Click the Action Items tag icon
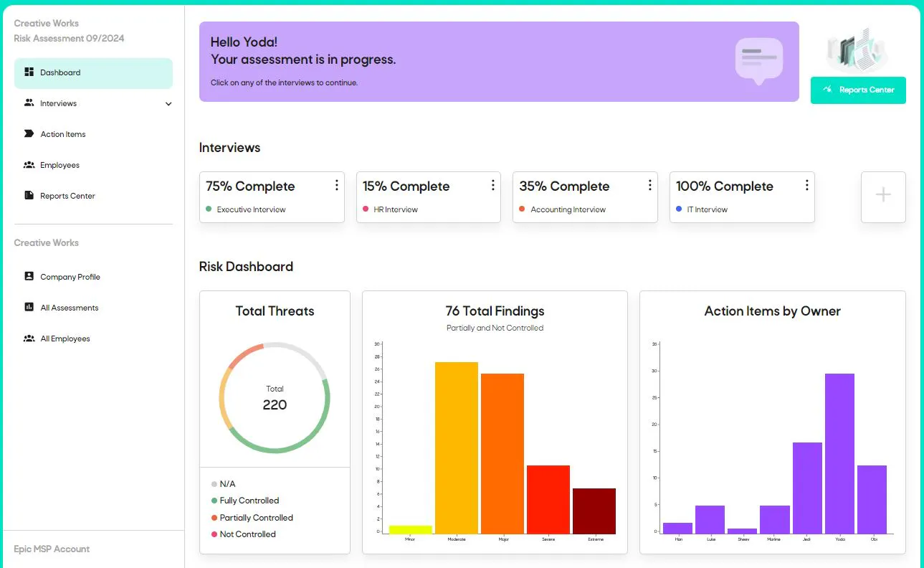The width and height of the screenshot is (924, 568). [x=29, y=134]
